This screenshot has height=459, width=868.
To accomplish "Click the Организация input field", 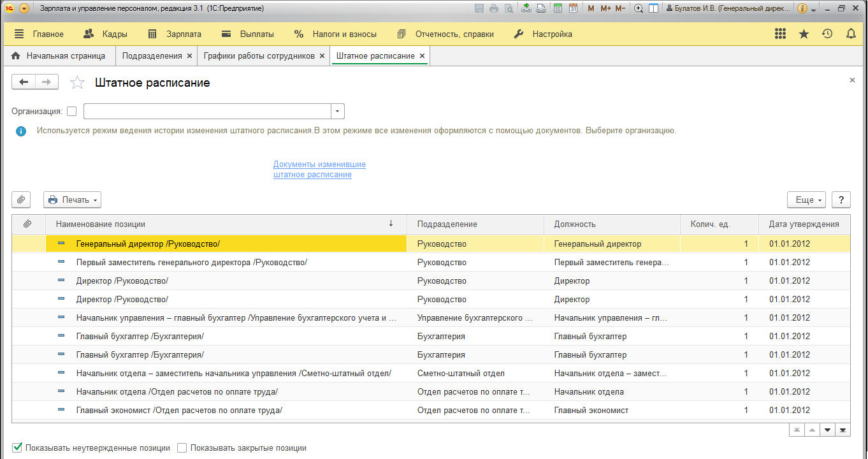I will [207, 111].
